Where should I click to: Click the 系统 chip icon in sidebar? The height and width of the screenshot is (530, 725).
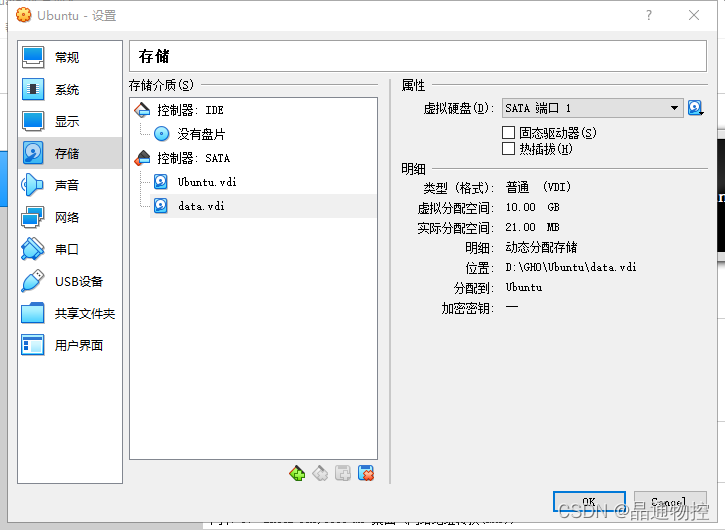[x=33, y=89]
